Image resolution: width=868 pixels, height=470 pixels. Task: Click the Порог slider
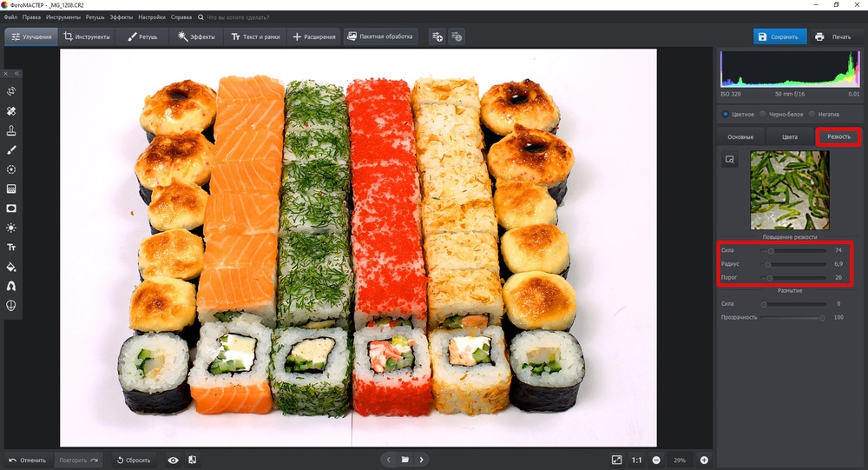point(794,278)
